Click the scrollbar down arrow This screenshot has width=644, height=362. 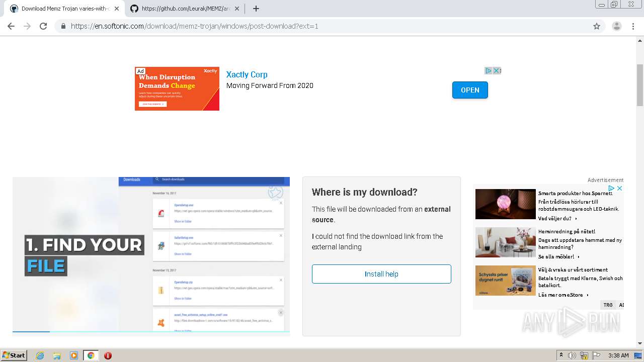(x=640, y=344)
